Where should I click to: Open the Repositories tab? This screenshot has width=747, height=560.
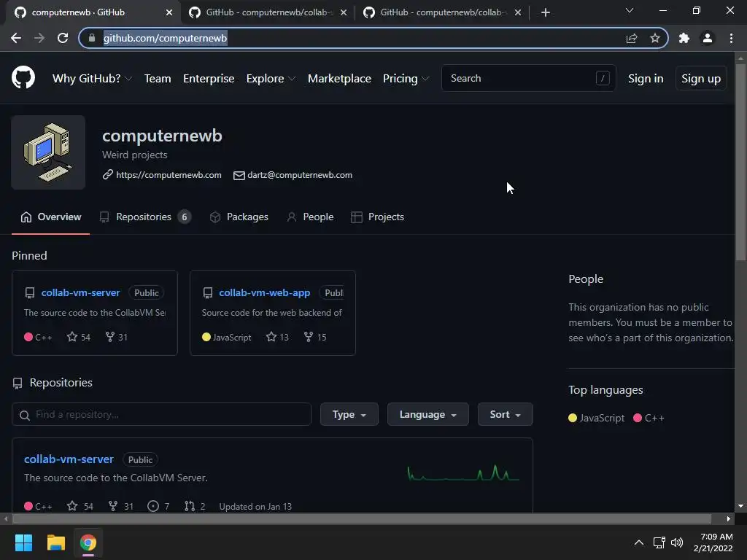pos(145,217)
